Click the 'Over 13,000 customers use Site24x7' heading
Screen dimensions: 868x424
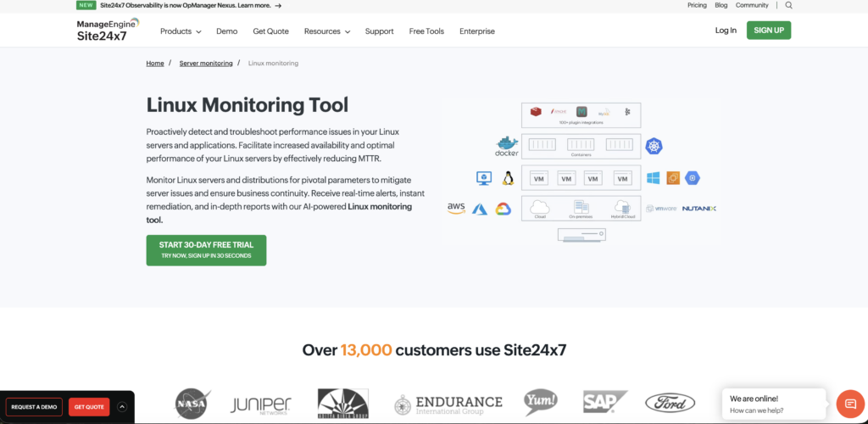coord(434,350)
